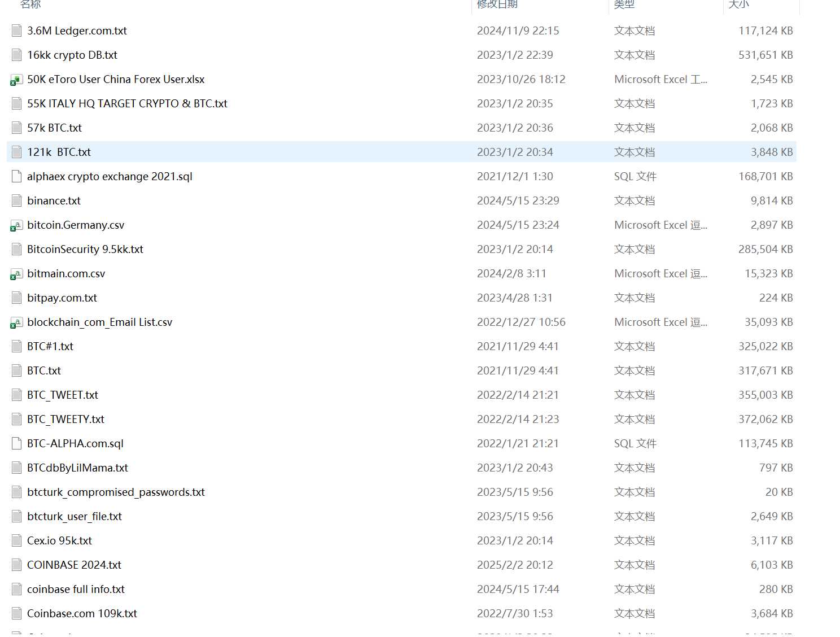Select the CSV icon of bitcoin.Germany.csv
The width and height of the screenshot is (840, 637).
tap(16, 225)
